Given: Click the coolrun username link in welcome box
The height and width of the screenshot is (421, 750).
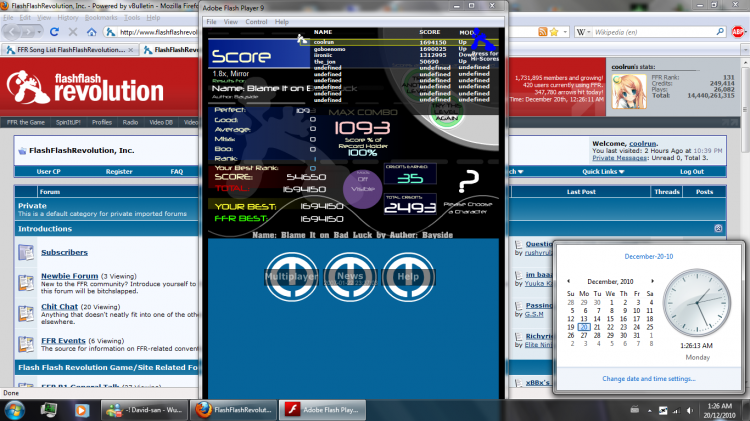Looking at the screenshot, I should pos(642,144).
